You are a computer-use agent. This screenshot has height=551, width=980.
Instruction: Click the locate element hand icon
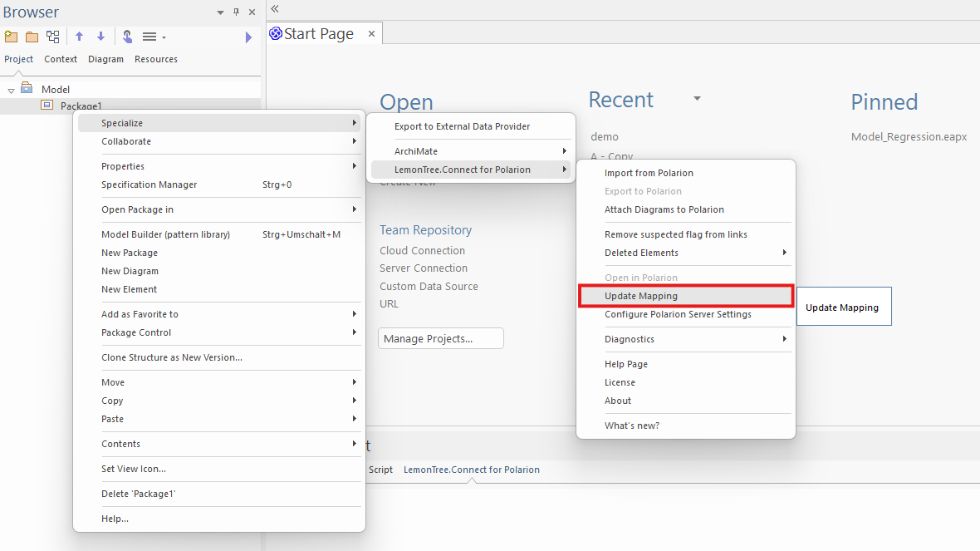click(126, 37)
